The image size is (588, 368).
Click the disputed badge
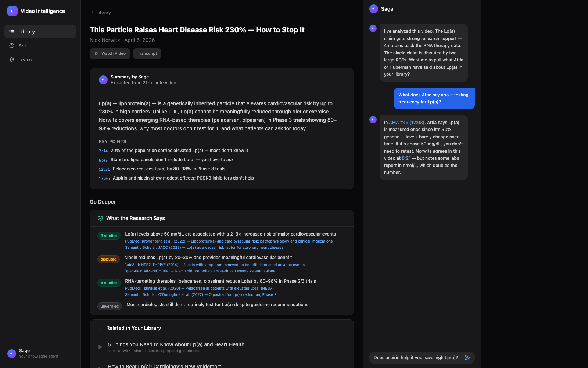point(108,259)
